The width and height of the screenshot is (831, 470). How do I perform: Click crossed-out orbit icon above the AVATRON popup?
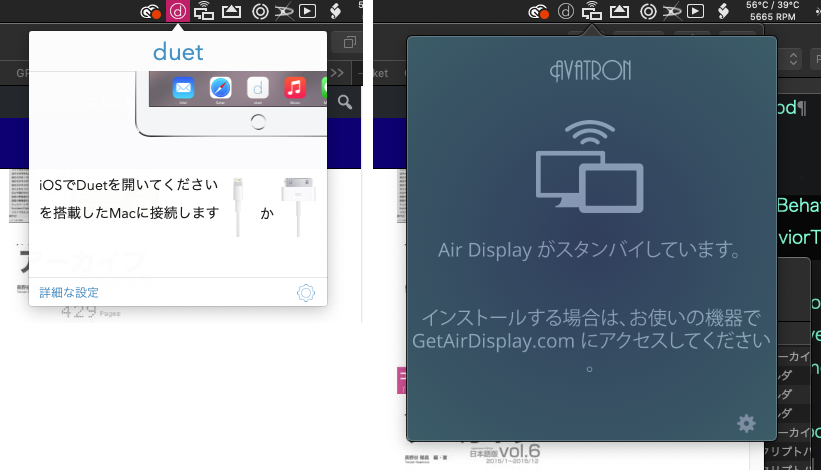tap(672, 12)
